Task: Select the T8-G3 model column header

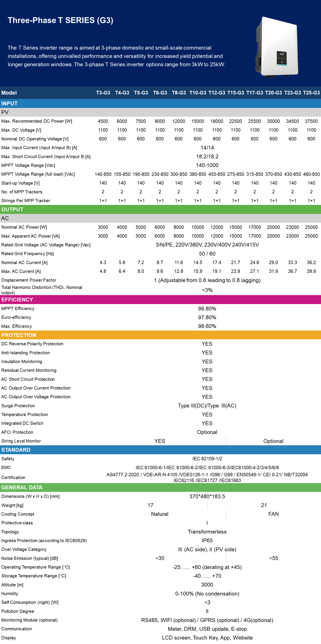Action: tap(179, 93)
